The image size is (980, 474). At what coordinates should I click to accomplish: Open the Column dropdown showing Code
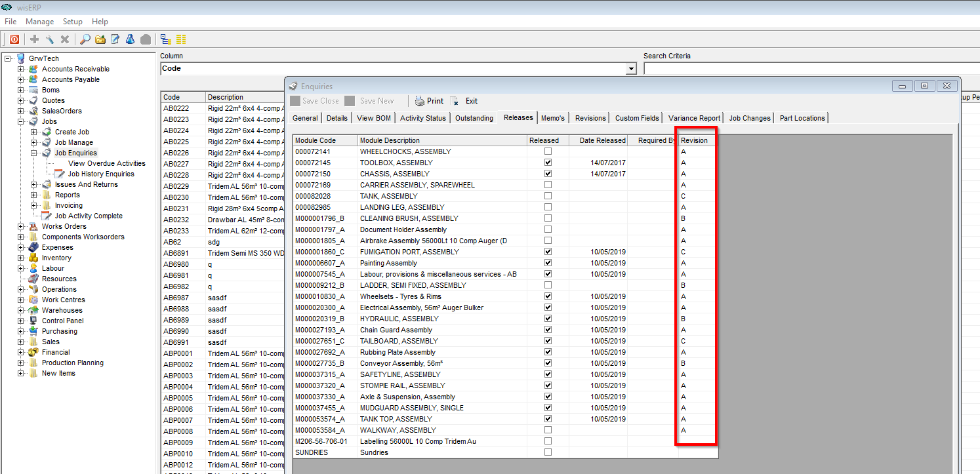[631, 69]
